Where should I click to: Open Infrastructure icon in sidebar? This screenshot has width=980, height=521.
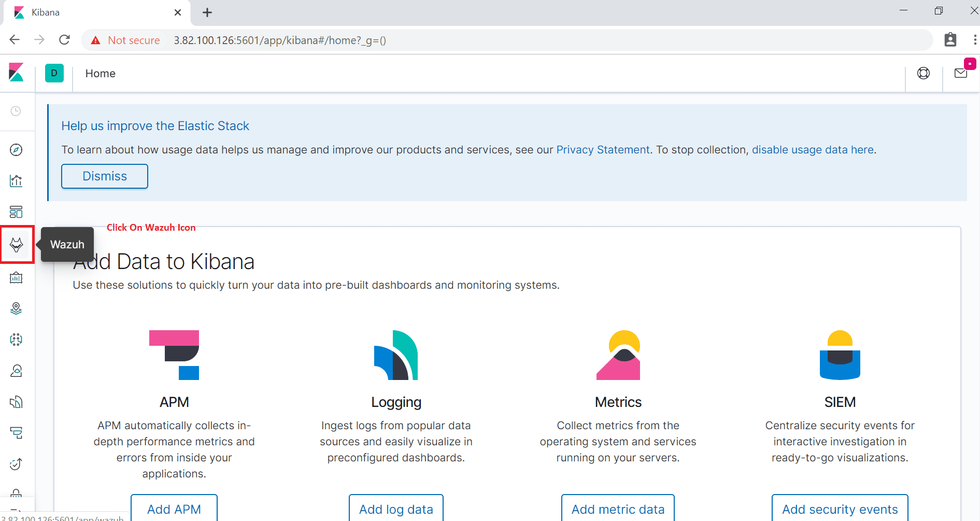coord(16,371)
